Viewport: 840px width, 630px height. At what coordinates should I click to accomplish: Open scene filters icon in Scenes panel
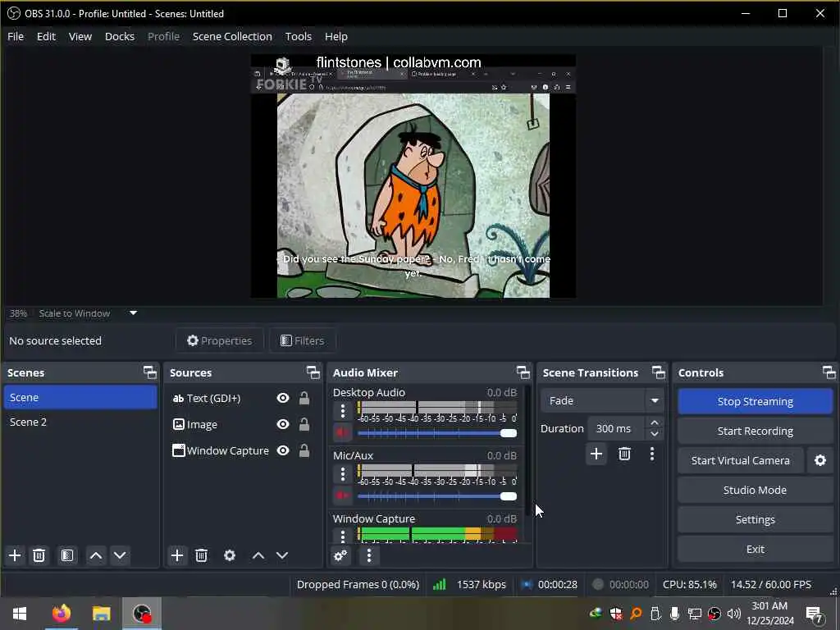[67, 555]
